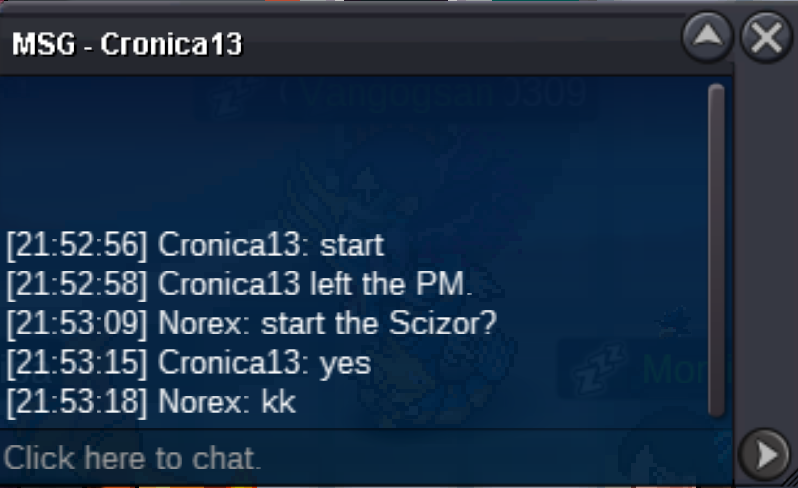Click the faint zzz sleep icon behind the chat
798x488 pixels.
coord(599,369)
